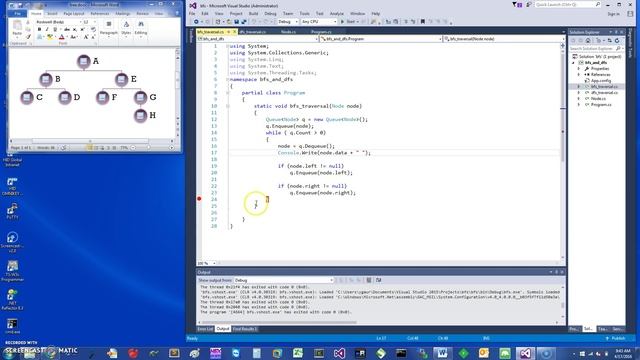
Task: Expand the Properties node in Solution Explorer
Action: (579, 69)
